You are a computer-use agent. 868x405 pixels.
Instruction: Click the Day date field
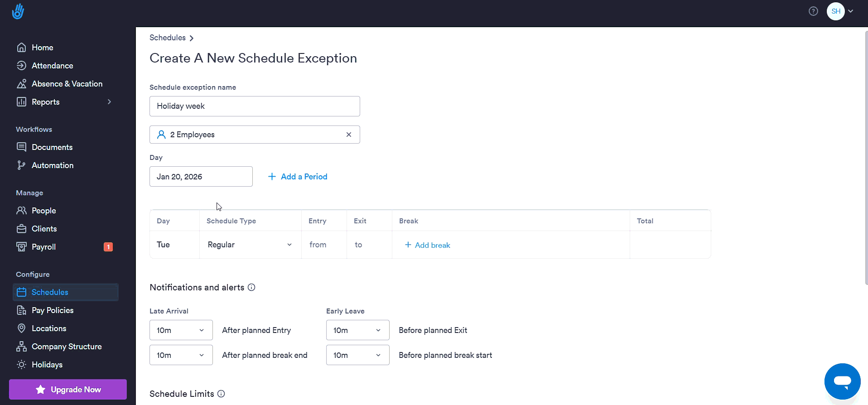tap(201, 177)
